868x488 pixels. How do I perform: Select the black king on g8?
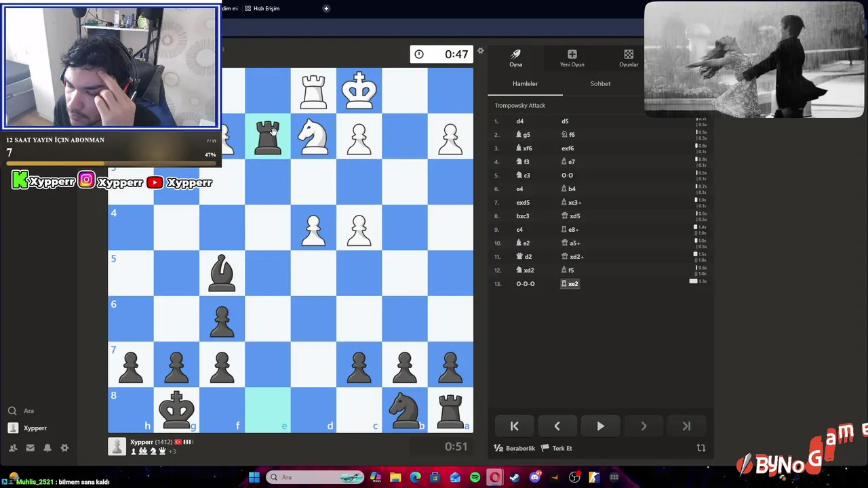point(176,409)
